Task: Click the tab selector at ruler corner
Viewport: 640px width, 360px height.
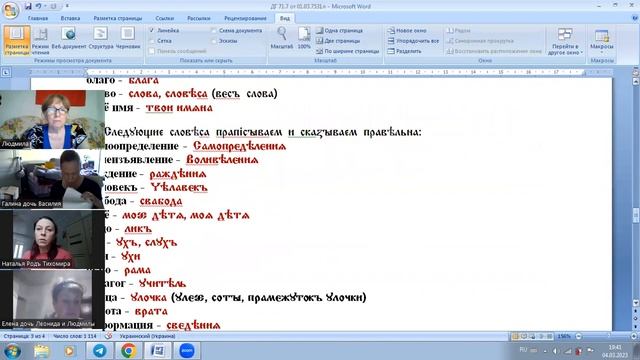Action: (x=6, y=72)
